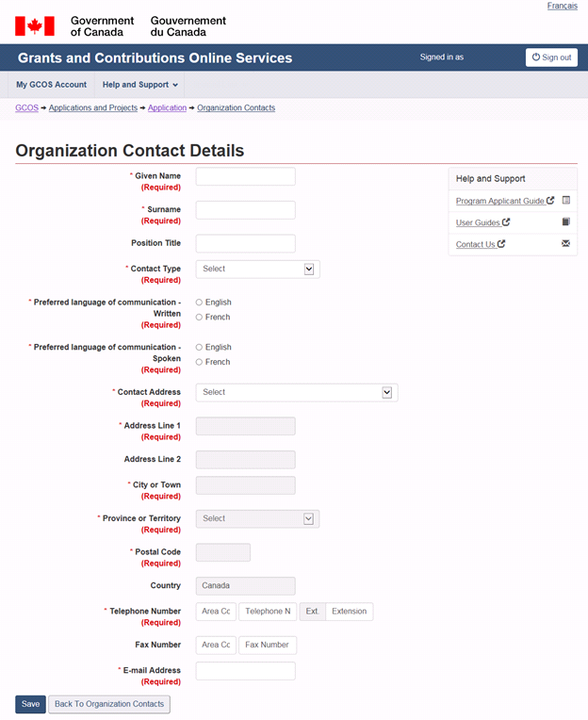
Task: Click into the Given Name field
Action: [245, 177]
